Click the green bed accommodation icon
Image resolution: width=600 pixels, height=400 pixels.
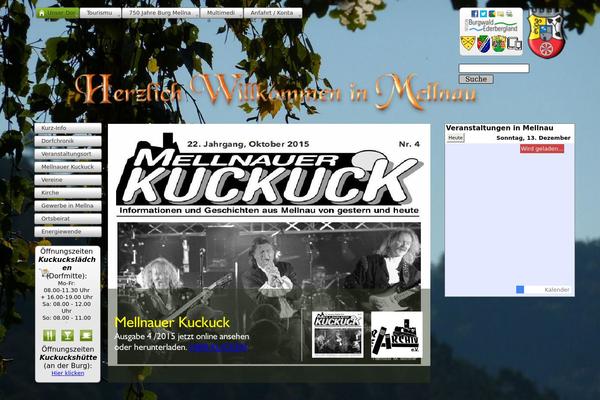point(86,336)
